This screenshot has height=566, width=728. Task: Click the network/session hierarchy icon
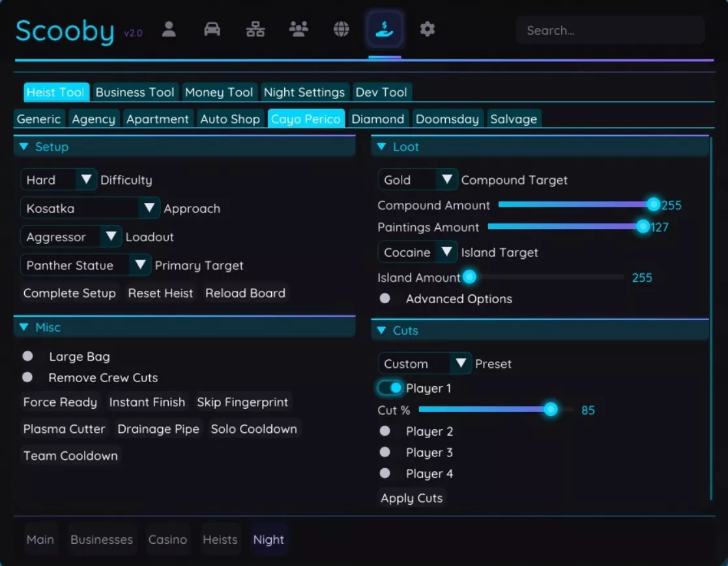[255, 29]
